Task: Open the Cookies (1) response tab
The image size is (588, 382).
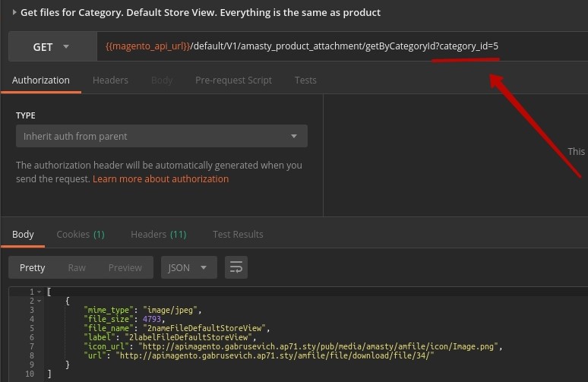Action: click(x=81, y=235)
